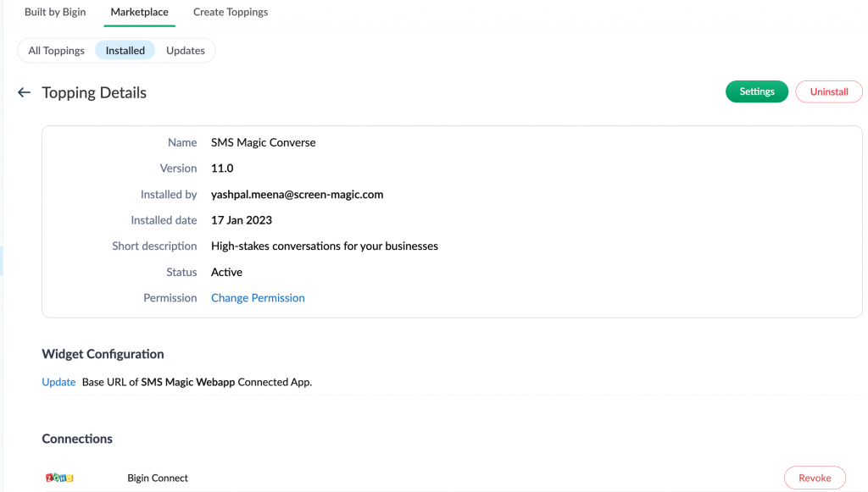This screenshot has height=492, width=868.
Task: Click the Widget Configuration heading
Action: [103, 354]
